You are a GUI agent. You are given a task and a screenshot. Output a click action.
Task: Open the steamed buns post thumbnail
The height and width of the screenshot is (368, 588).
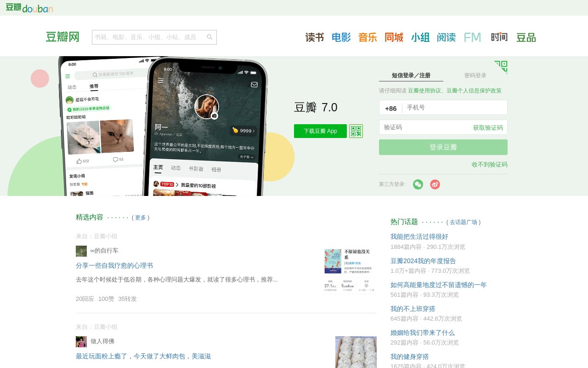(x=356, y=352)
